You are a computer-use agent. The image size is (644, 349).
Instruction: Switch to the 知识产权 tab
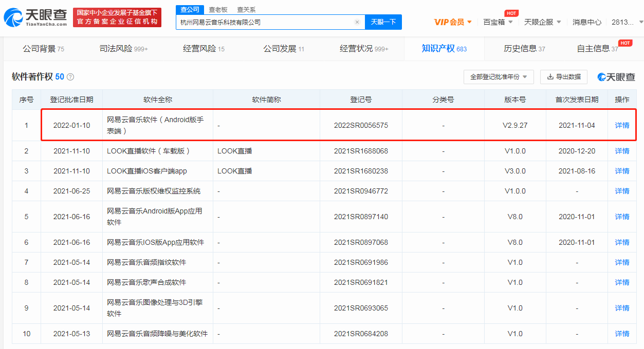coord(444,49)
